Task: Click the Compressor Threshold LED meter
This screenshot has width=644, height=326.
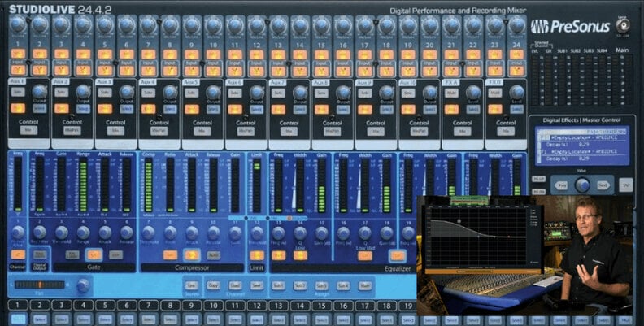Action: pos(149,185)
